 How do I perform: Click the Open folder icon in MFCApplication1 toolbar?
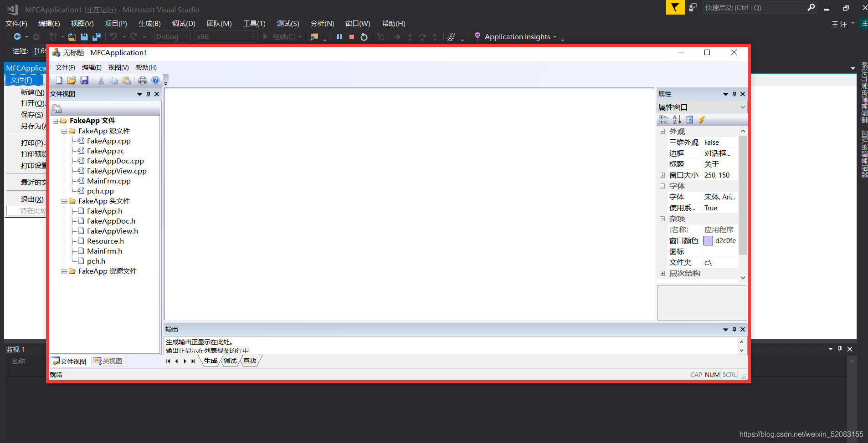[x=72, y=81]
